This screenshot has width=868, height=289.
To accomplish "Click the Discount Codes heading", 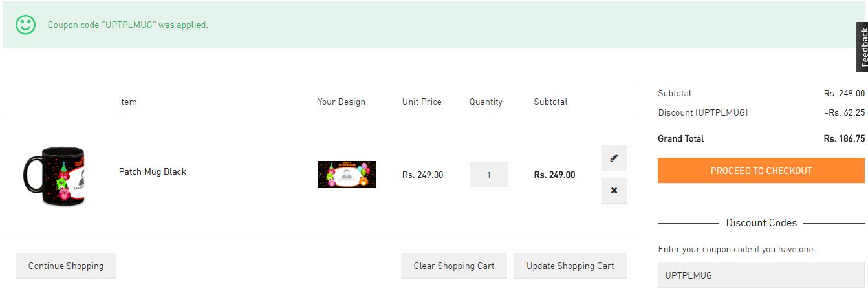I will coord(761,223).
